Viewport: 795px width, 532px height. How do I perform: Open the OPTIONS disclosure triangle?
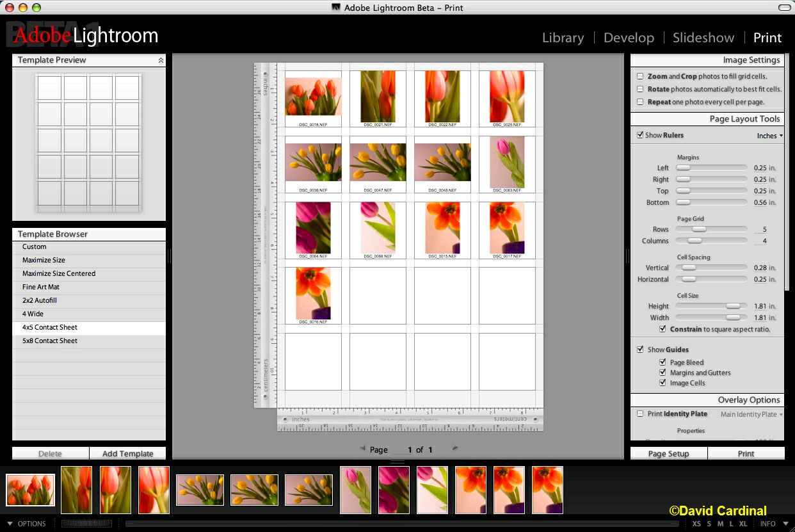(8, 524)
